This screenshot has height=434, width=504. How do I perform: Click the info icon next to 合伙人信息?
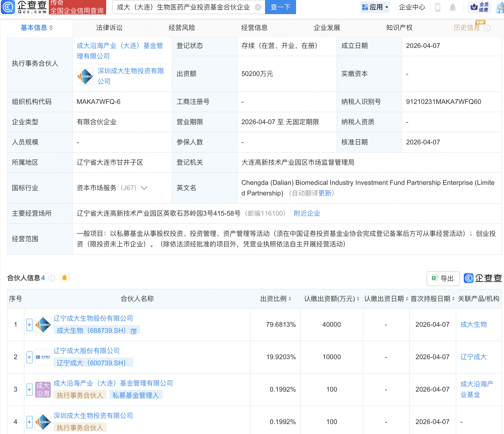[52, 278]
